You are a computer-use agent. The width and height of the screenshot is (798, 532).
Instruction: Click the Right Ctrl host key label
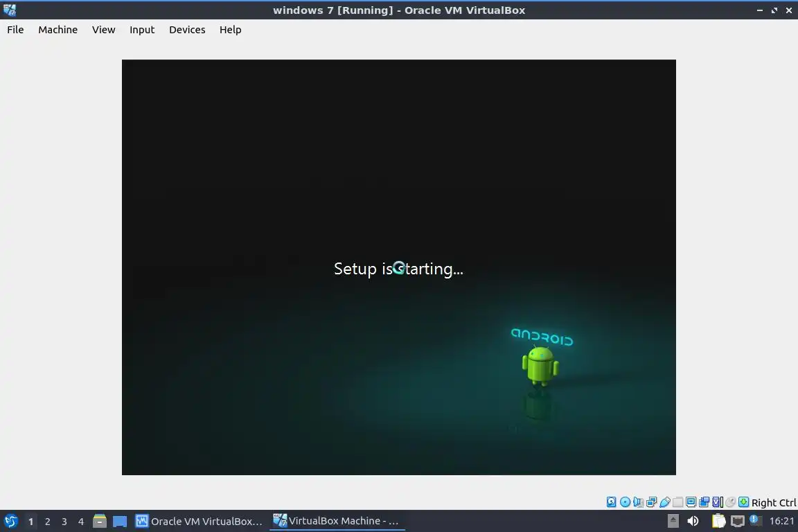click(774, 502)
